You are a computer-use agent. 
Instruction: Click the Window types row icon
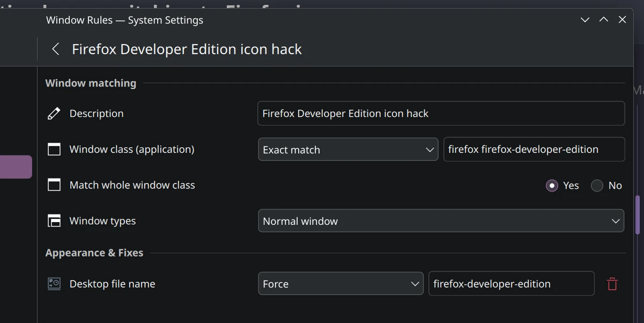54,221
